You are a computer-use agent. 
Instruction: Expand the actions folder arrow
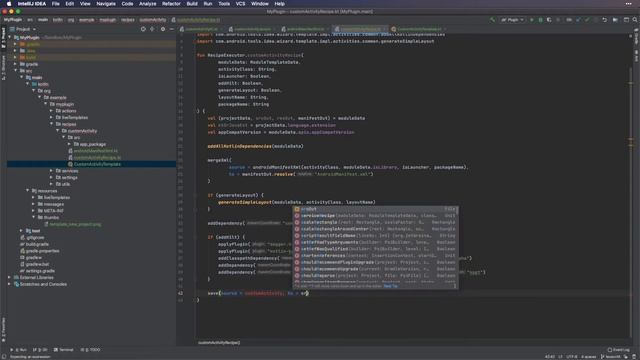click(51, 111)
